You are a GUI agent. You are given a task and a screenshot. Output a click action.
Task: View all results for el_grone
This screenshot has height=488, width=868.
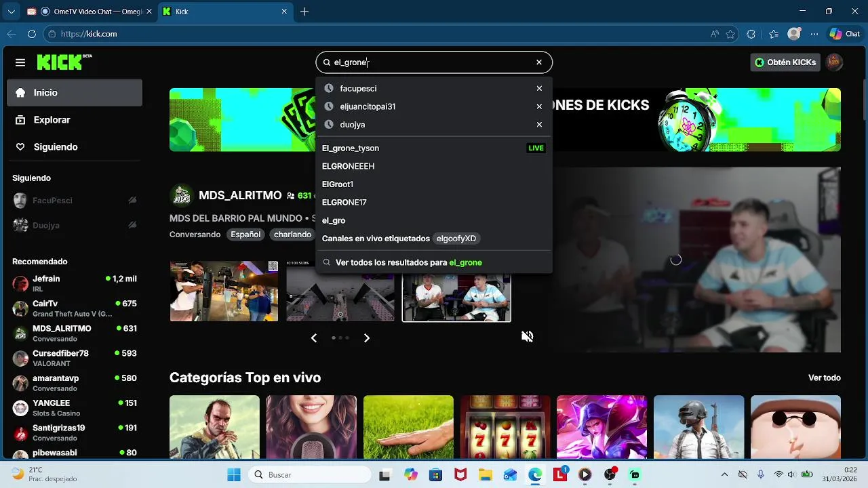[434, 262]
